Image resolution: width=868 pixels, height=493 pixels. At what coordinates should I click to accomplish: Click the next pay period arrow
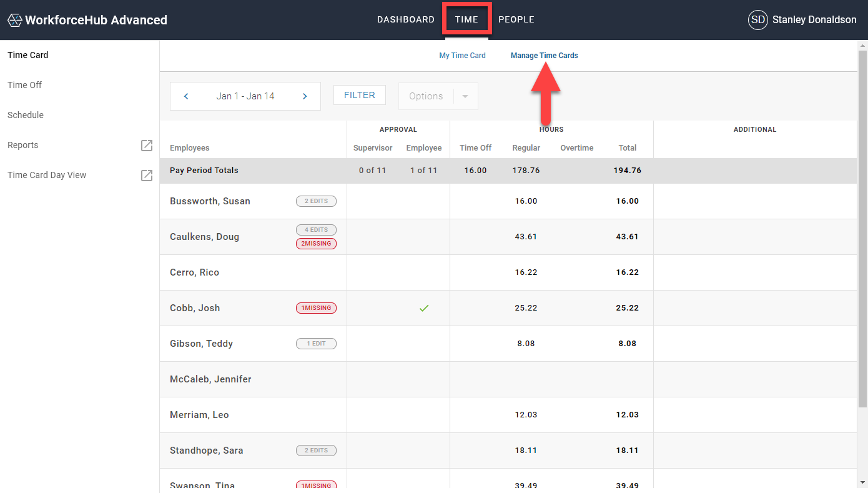tap(305, 96)
